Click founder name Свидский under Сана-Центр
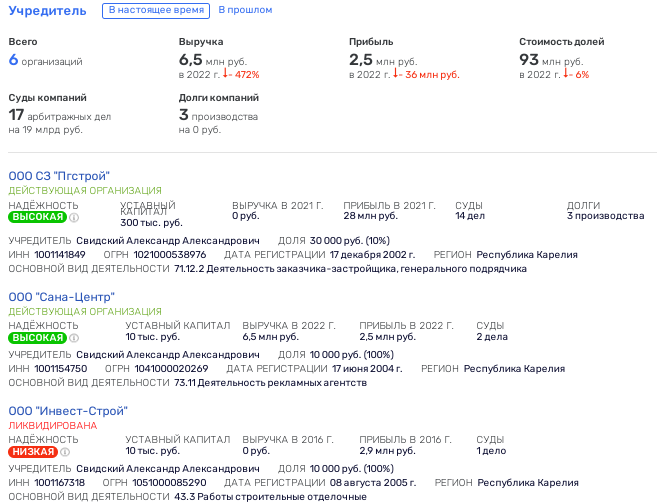Viewport: 657px width, 504px height. 168,355
